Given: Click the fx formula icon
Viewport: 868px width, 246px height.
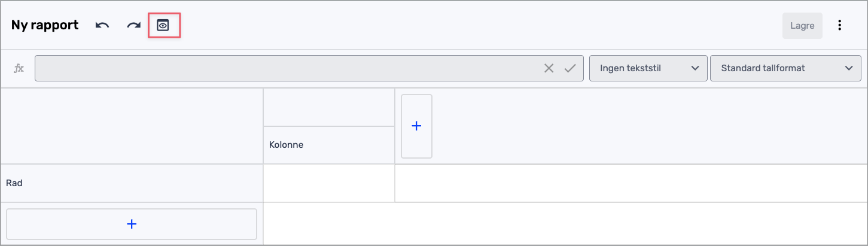Looking at the screenshot, I should click(x=19, y=68).
